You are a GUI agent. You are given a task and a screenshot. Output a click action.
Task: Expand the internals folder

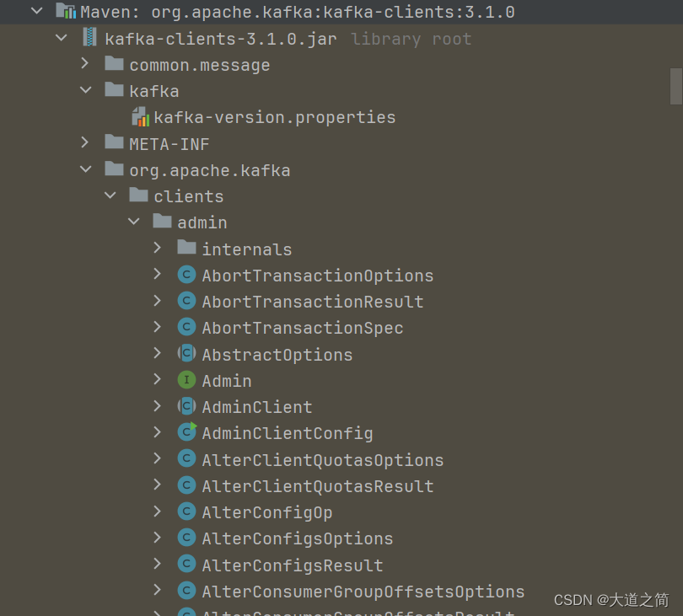click(x=157, y=248)
